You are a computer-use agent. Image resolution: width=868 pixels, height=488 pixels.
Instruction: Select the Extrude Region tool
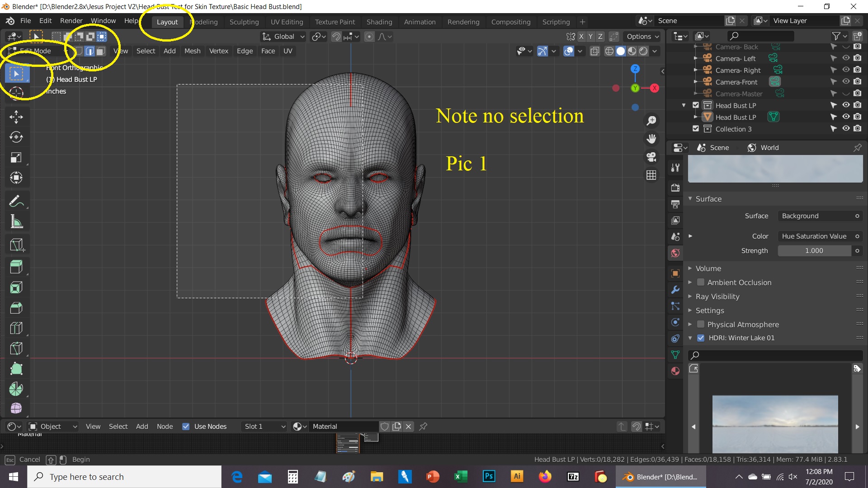pyautogui.click(x=16, y=267)
